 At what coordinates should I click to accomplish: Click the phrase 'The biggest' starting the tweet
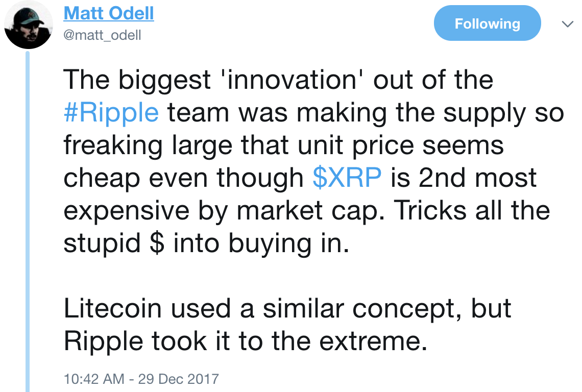pos(137,80)
